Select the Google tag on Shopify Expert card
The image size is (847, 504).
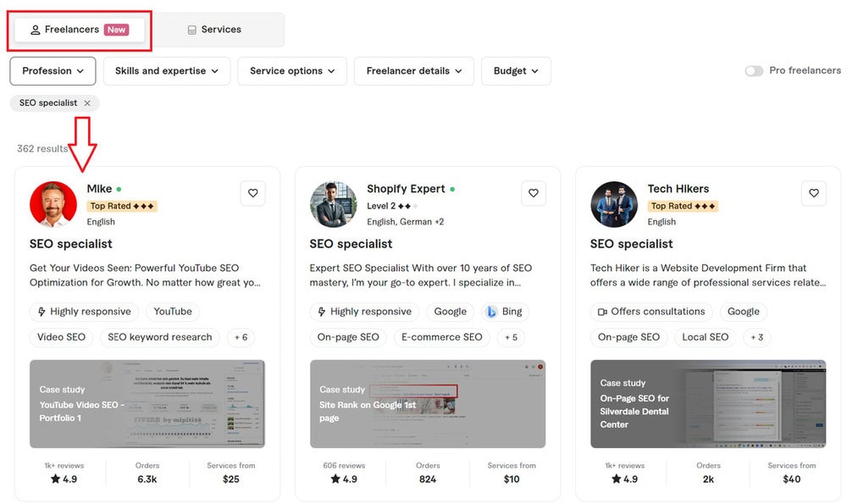(450, 312)
